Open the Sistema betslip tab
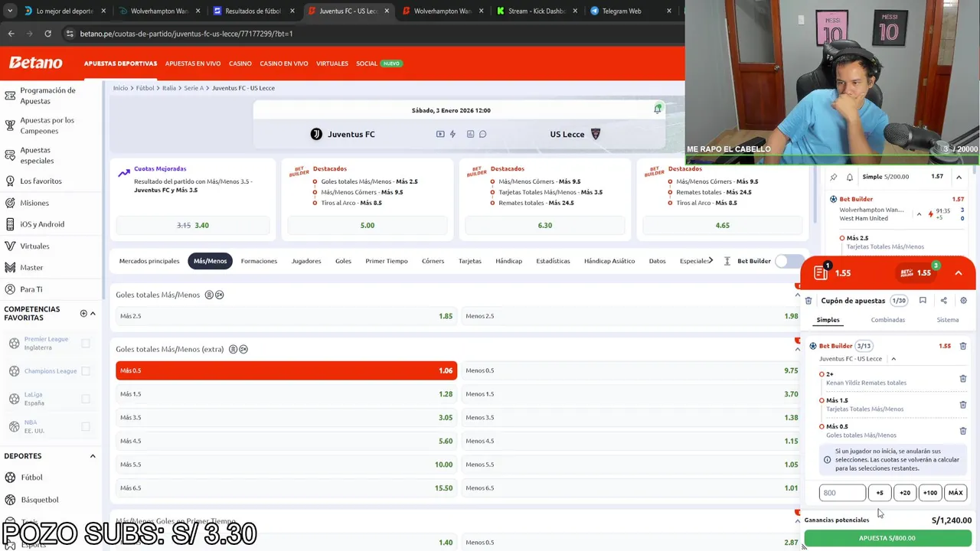 (x=947, y=320)
